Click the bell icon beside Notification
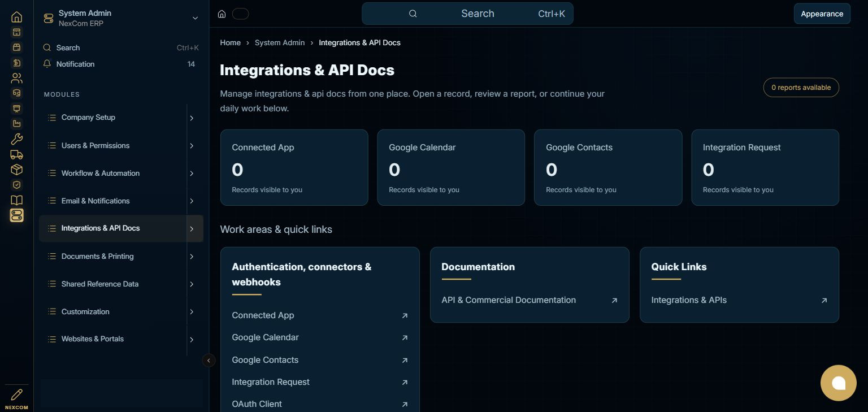 pyautogui.click(x=47, y=64)
